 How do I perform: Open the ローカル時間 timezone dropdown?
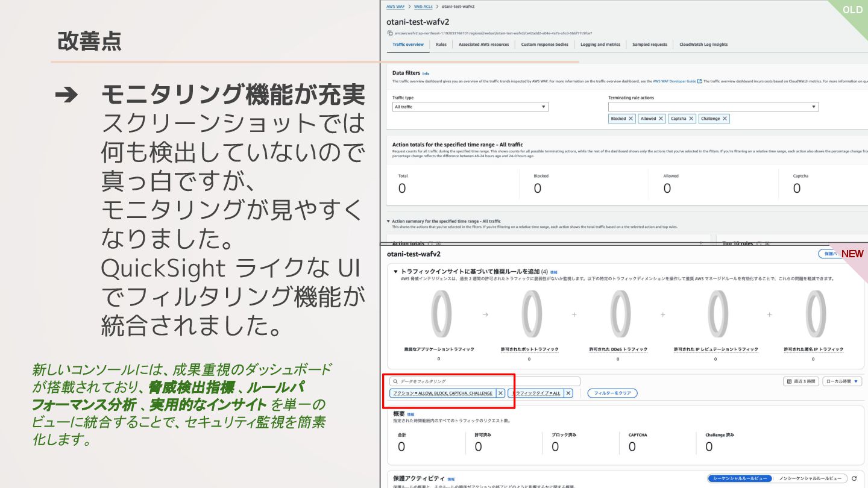coord(842,381)
